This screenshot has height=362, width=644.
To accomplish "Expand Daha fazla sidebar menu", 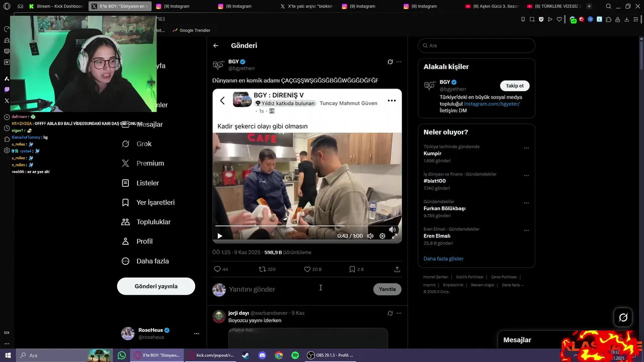I will click(146, 261).
